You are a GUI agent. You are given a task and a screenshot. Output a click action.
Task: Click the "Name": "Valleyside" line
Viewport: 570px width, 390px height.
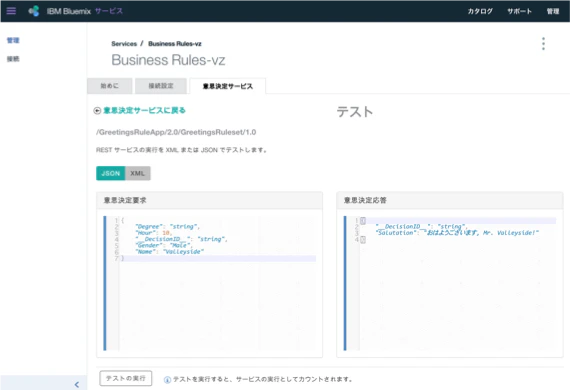coord(169,252)
